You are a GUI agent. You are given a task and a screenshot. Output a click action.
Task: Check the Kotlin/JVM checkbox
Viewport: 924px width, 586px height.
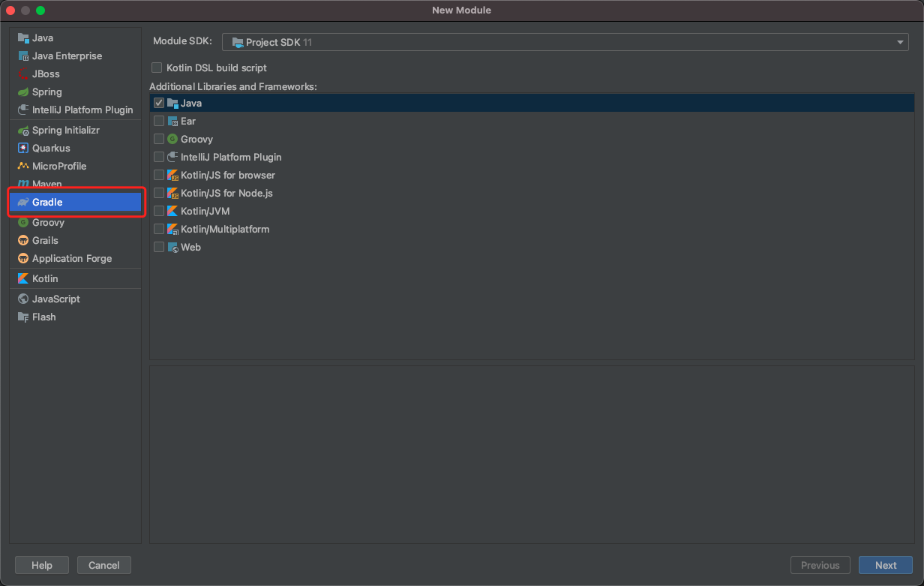(159, 211)
